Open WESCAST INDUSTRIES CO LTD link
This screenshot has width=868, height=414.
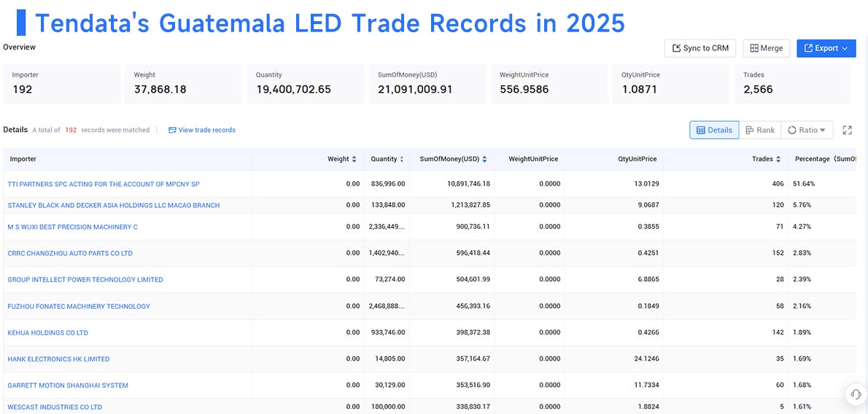tap(55, 407)
